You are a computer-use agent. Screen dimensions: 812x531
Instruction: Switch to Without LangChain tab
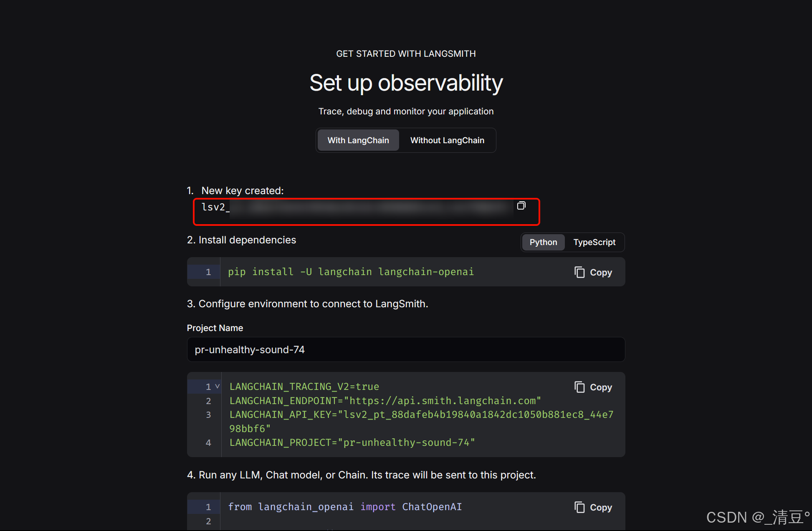447,140
